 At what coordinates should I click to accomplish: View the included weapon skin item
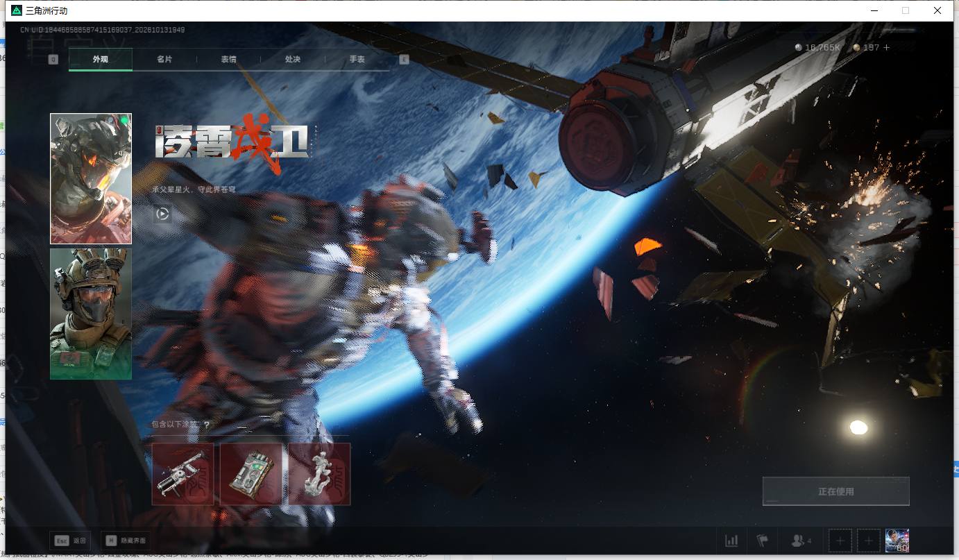coord(183,474)
